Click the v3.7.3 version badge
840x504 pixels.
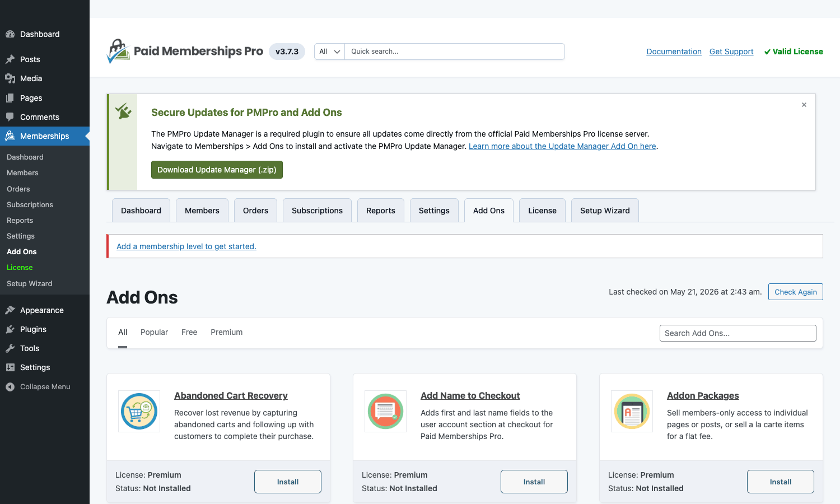click(287, 52)
